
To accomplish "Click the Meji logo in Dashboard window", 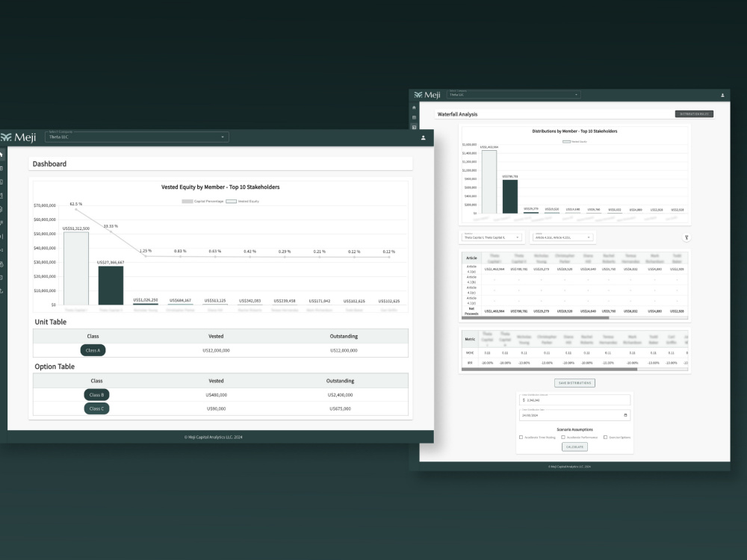I will pyautogui.click(x=19, y=137).
